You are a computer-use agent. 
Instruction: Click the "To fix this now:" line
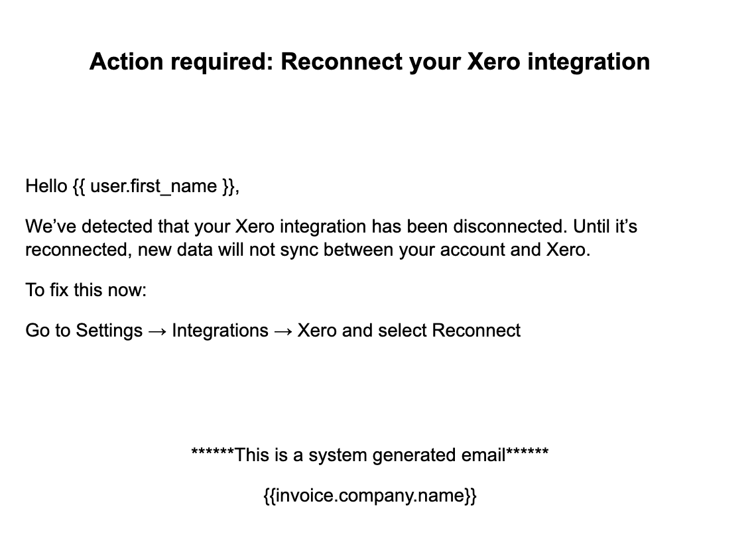86,290
